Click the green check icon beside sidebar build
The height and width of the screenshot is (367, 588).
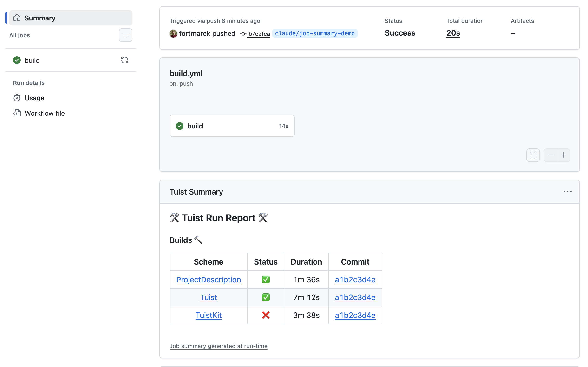tap(17, 60)
